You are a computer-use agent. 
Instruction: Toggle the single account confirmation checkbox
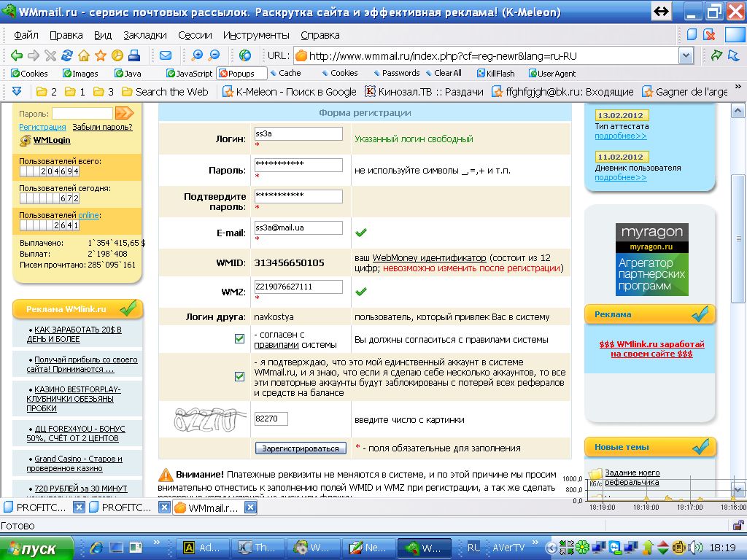click(x=239, y=377)
